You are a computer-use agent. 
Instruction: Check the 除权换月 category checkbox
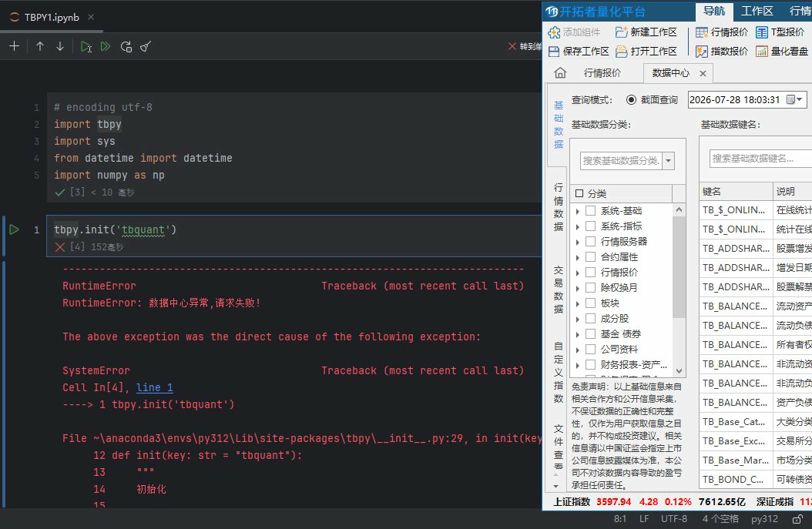(x=590, y=287)
